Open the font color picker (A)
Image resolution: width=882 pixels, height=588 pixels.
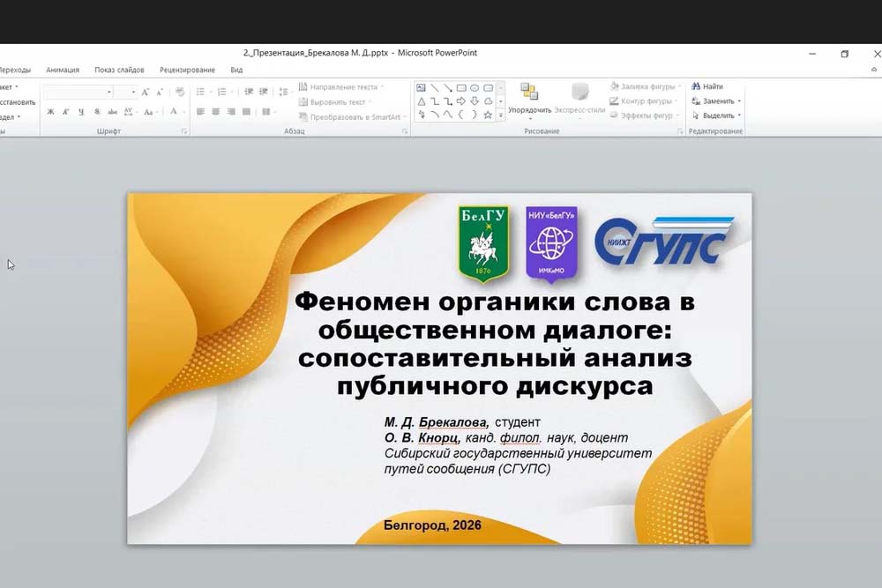173,112
